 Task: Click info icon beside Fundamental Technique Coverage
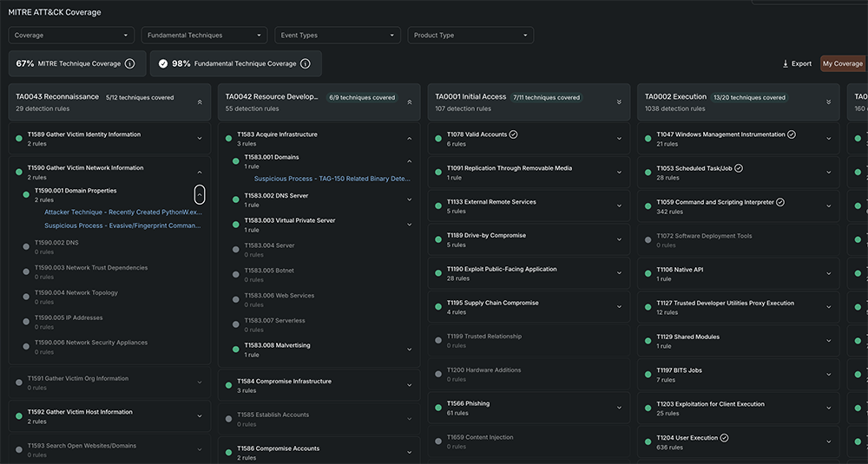pyautogui.click(x=305, y=63)
